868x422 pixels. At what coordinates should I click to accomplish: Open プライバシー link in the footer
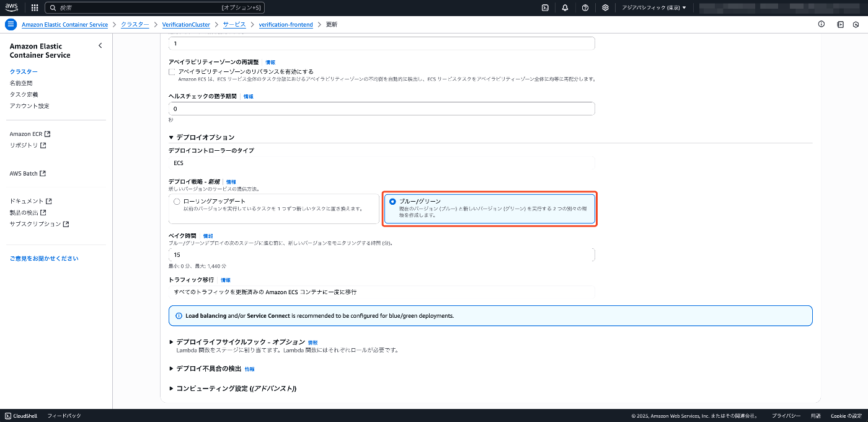pyautogui.click(x=786, y=416)
